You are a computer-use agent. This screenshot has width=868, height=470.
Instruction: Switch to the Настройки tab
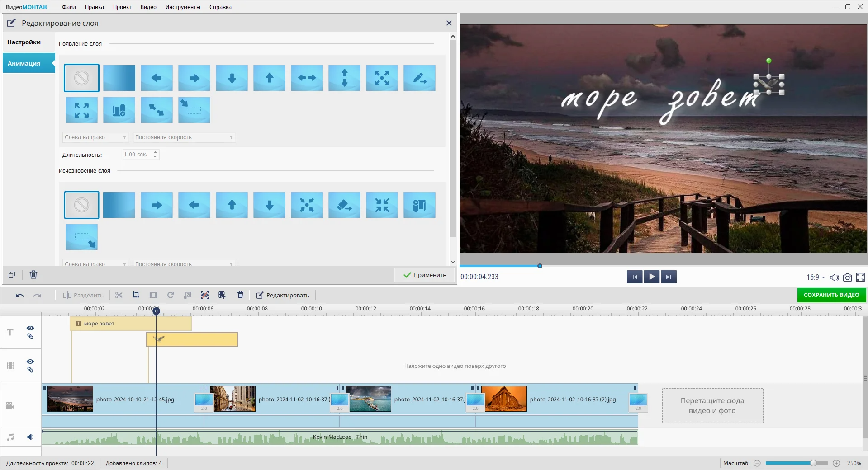click(x=24, y=42)
